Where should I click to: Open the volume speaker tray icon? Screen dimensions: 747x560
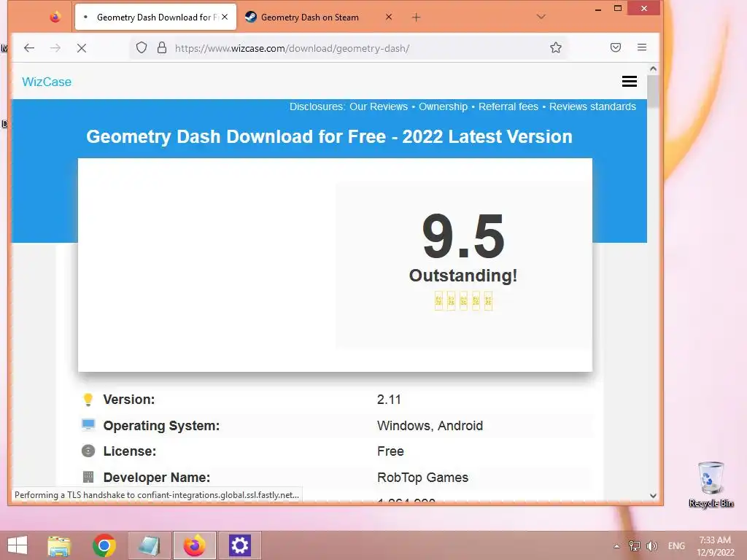tap(651, 545)
